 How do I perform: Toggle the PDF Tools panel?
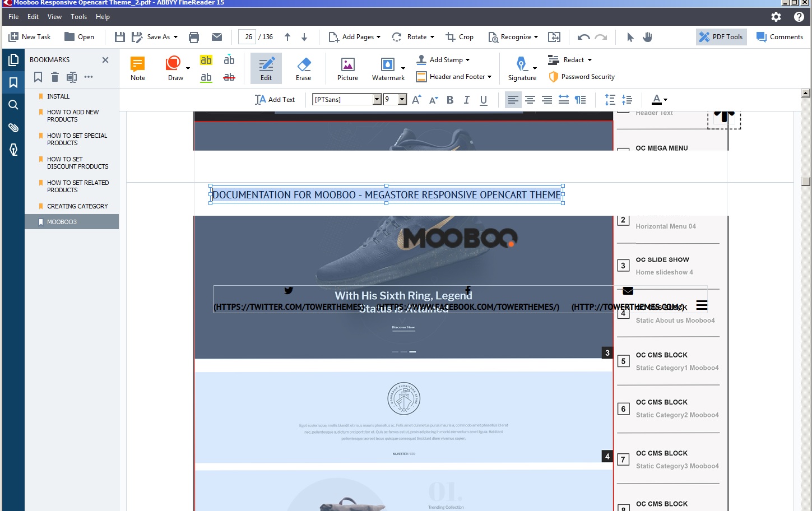[x=721, y=37]
